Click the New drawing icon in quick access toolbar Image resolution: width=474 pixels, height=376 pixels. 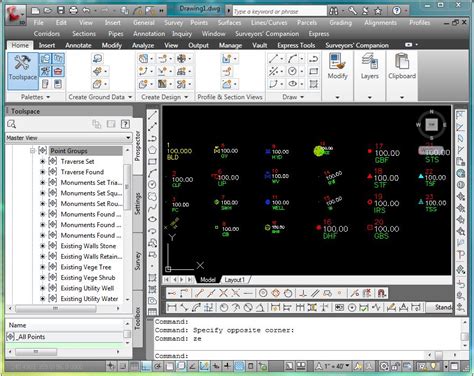click(x=35, y=11)
